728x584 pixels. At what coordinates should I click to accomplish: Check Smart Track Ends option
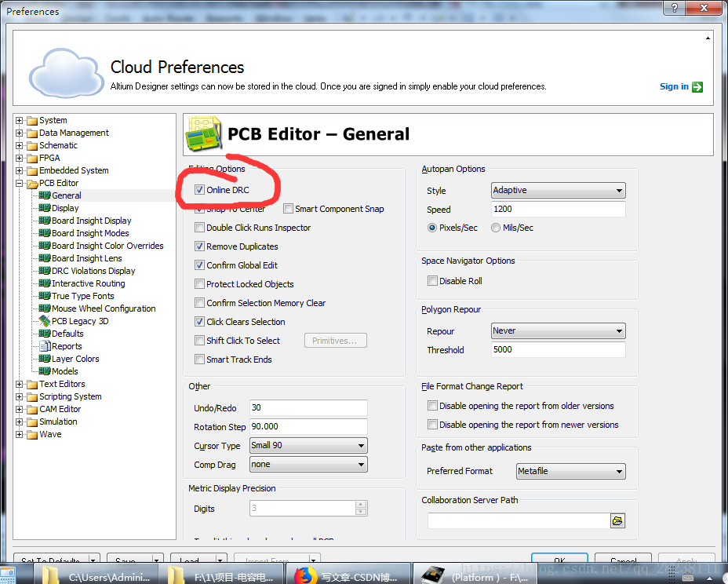[199, 360]
